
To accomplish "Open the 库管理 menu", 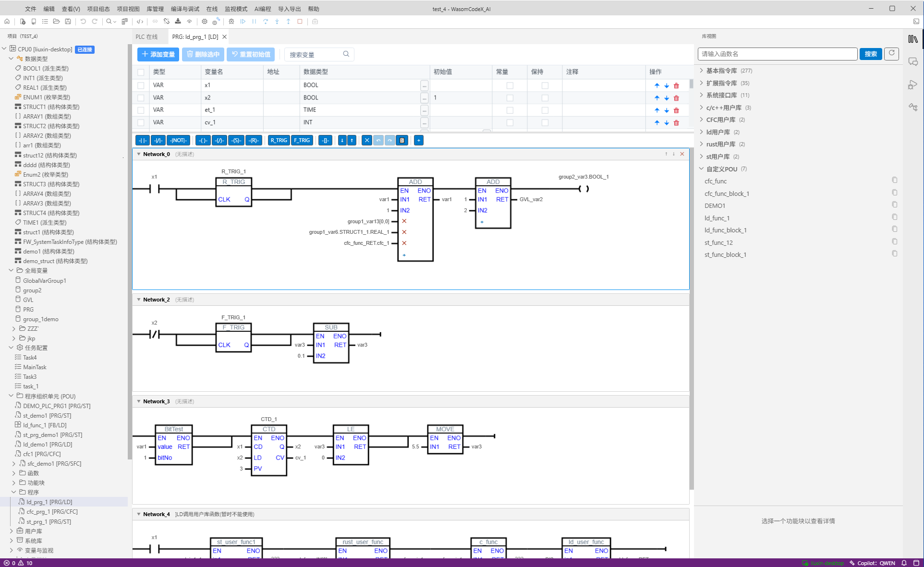I will click(x=155, y=9).
